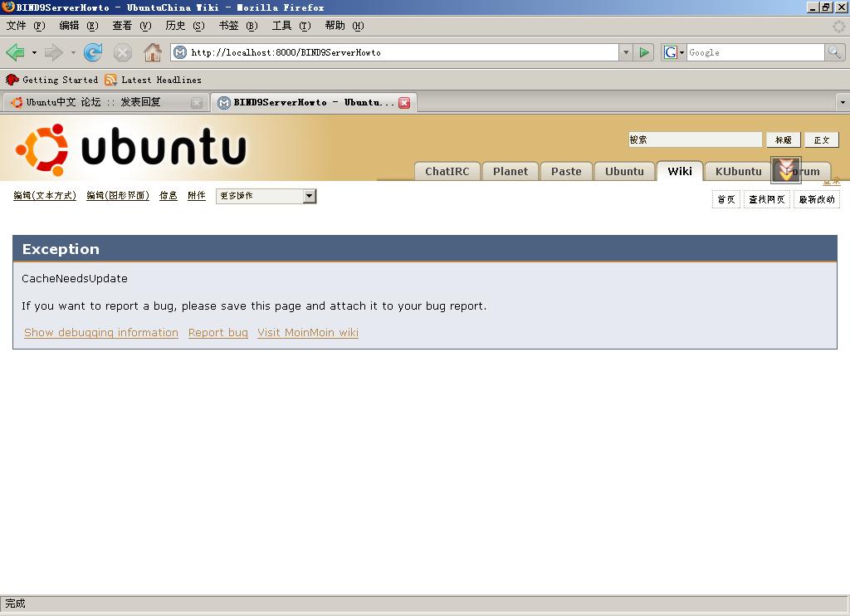Click the 查找网页 button
850x616 pixels.
(766, 199)
